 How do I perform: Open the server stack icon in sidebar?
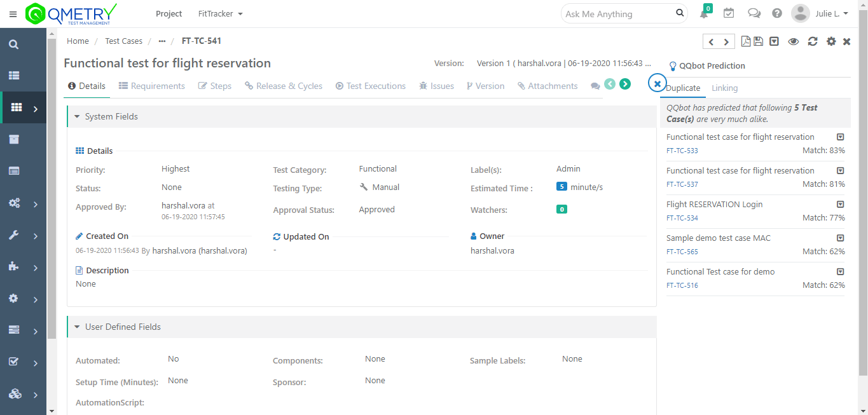(x=14, y=330)
